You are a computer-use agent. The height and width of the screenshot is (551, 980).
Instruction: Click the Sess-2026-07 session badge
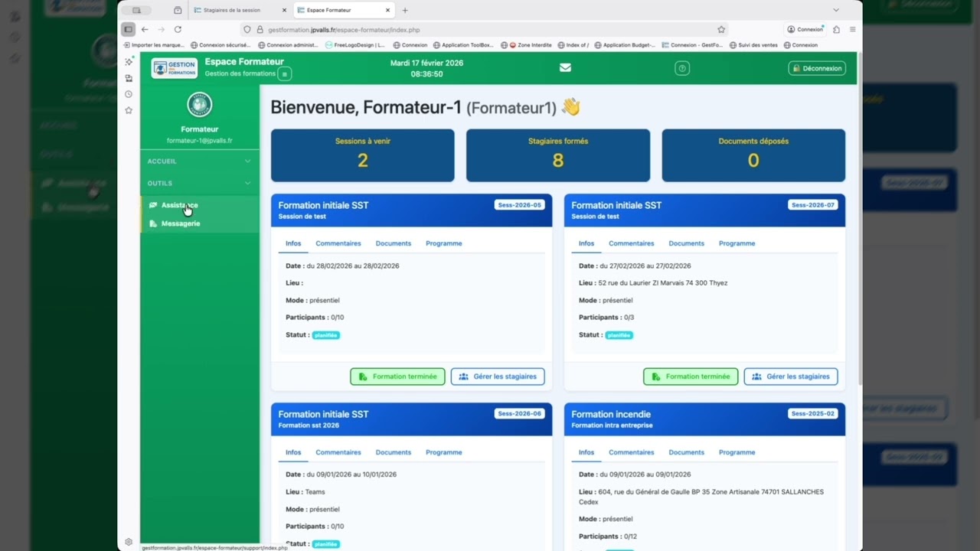[x=812, y=205]
